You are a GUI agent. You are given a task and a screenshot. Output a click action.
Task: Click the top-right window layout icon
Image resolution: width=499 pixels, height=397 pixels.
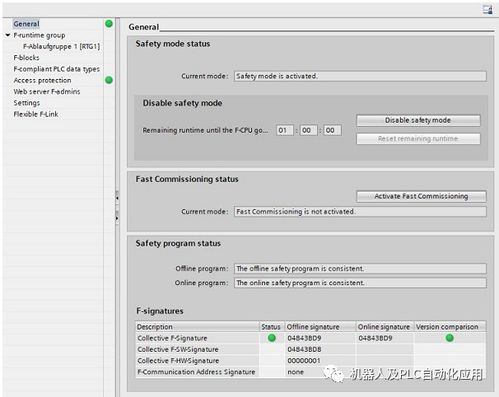coord(488,10)
